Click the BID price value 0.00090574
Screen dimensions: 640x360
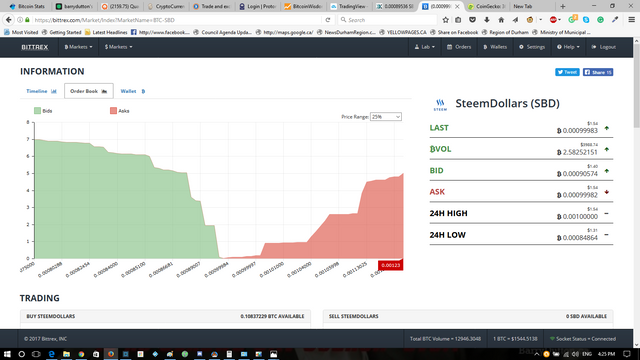(x=580, y=173)
